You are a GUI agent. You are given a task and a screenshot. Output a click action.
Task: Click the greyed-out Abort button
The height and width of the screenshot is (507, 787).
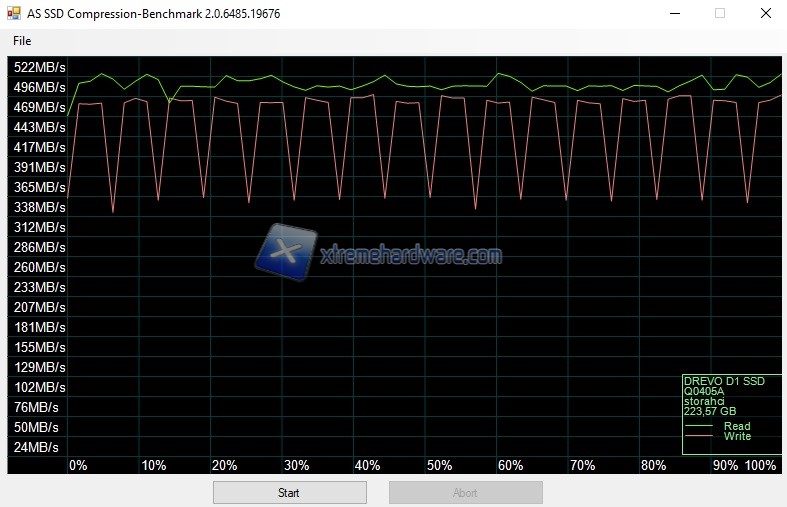point(465,492)
